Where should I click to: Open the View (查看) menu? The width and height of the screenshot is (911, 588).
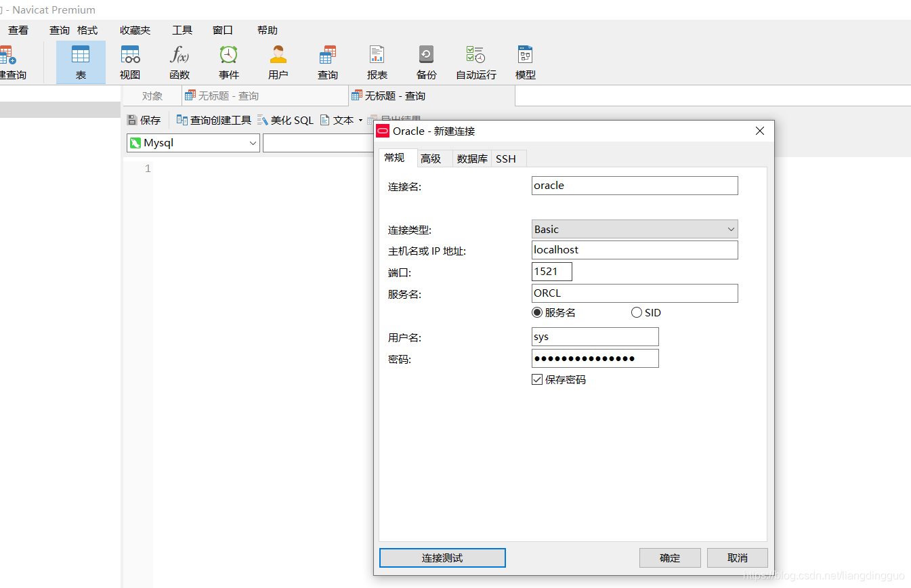click(x=18, y=30)
